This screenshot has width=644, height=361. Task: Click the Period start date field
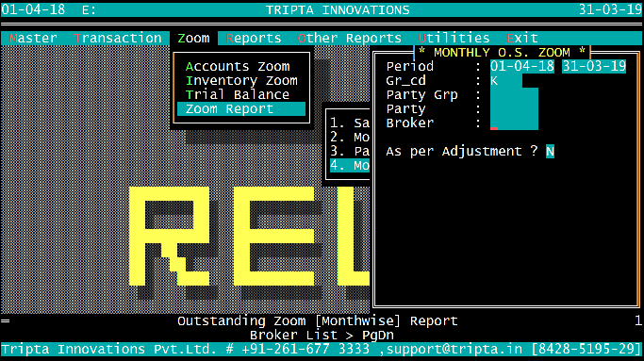tap(522, 66)
